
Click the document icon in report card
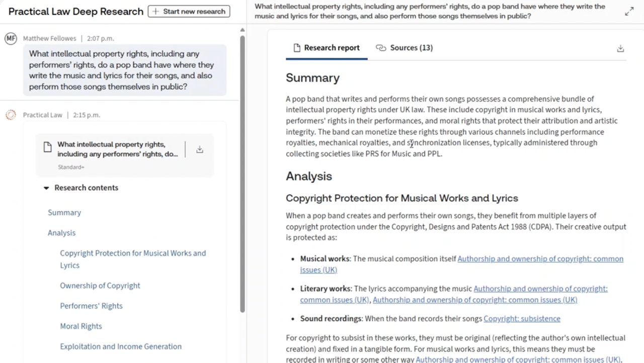coord(47,147)
